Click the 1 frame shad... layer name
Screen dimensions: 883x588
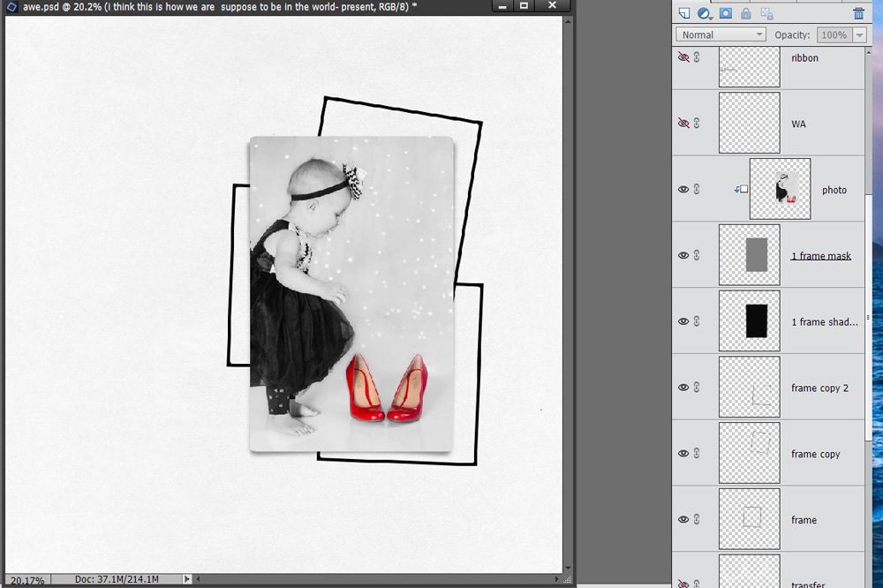pos(825,322)
